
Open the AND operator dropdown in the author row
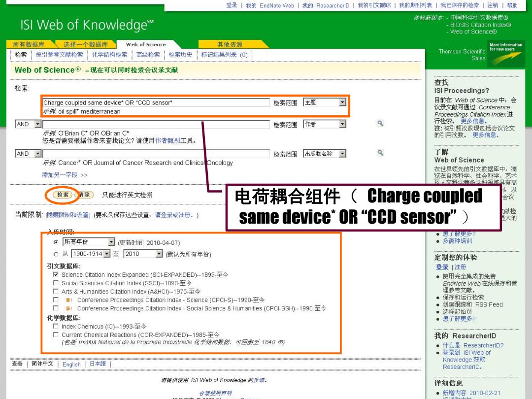28,124
